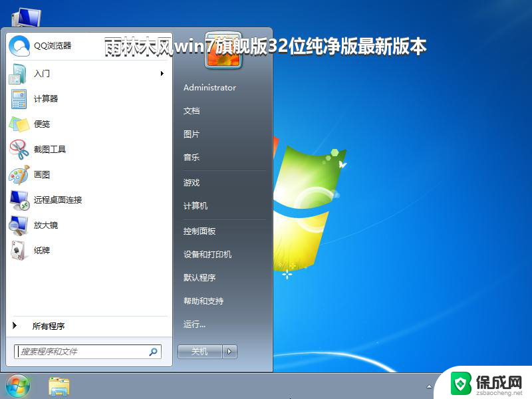
Task: Click 运行... run command
Action: (194, 325)
